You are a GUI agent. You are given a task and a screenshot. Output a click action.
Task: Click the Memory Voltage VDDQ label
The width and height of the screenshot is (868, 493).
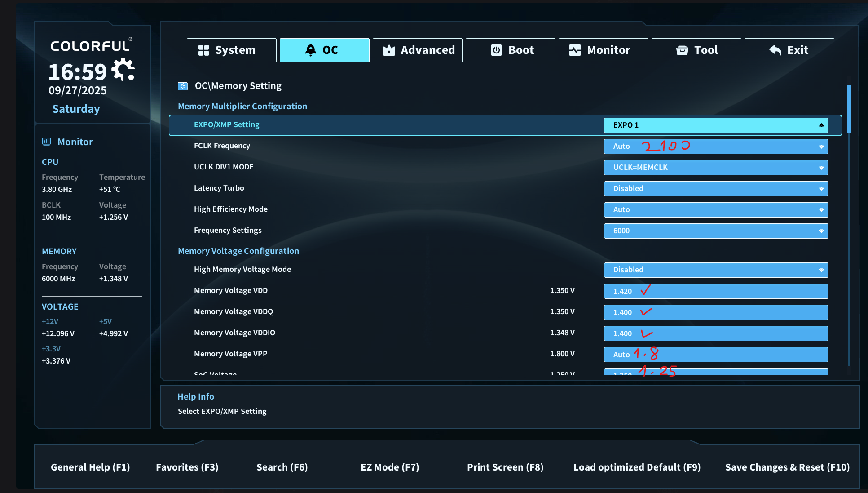point(234,311)
